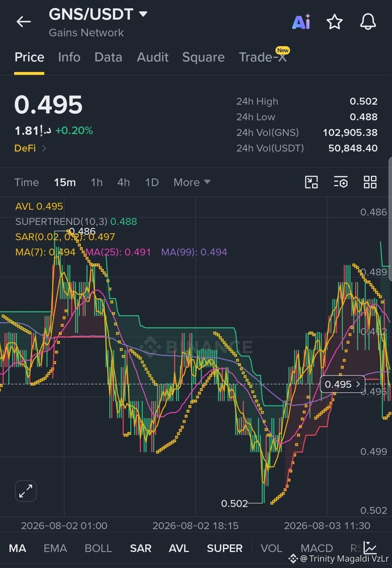Image resolution: width=392 pixels, height=568 pixels.
Task: Select the 1D interval
Action: [152, 182]
